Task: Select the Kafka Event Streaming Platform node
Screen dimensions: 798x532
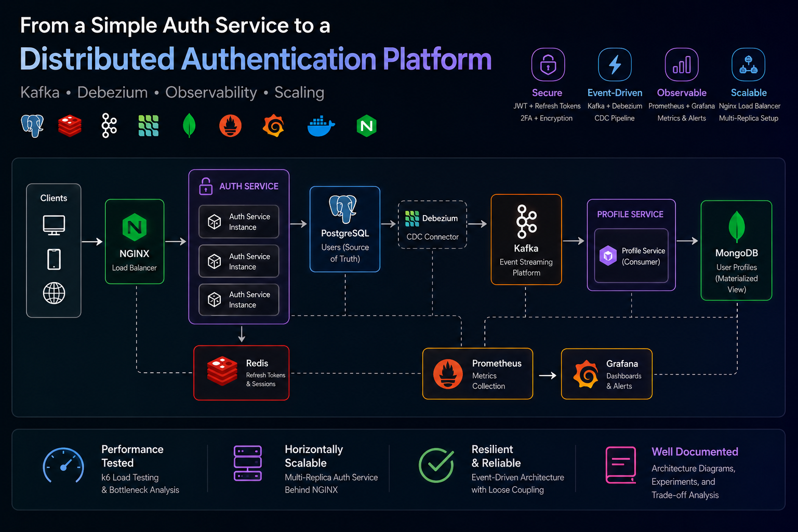Action: point(526,240)
